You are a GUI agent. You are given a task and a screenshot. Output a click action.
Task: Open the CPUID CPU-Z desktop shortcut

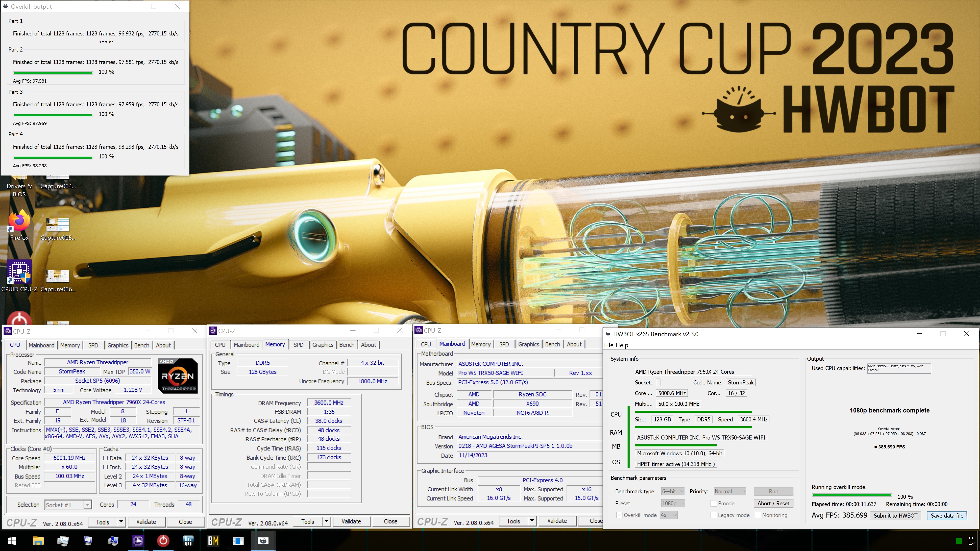click(x=19, y=276)
